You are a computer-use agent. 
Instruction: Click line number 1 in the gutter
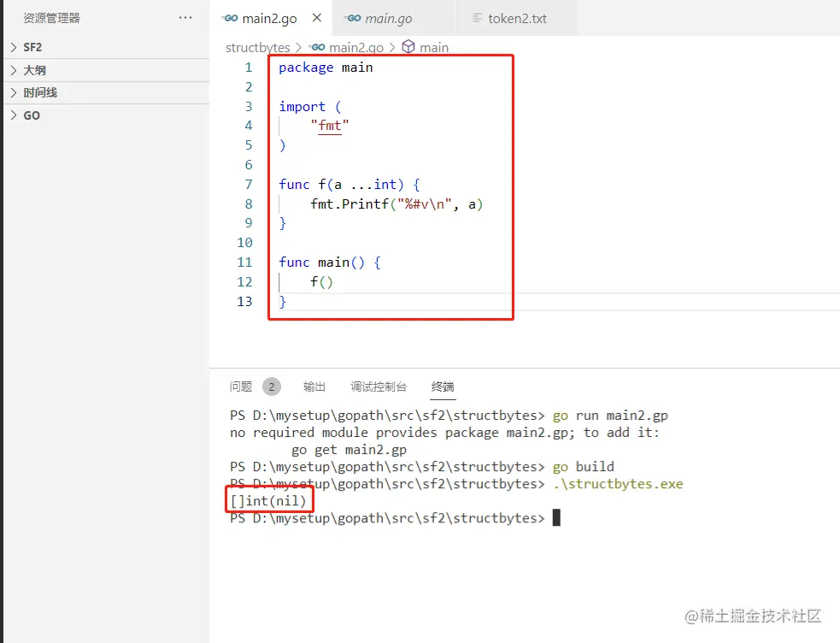249,68
